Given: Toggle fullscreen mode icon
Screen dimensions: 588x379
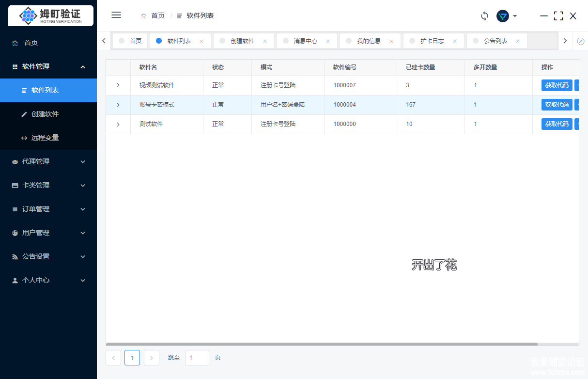Looking at the screenshot, I should (558, 16).
